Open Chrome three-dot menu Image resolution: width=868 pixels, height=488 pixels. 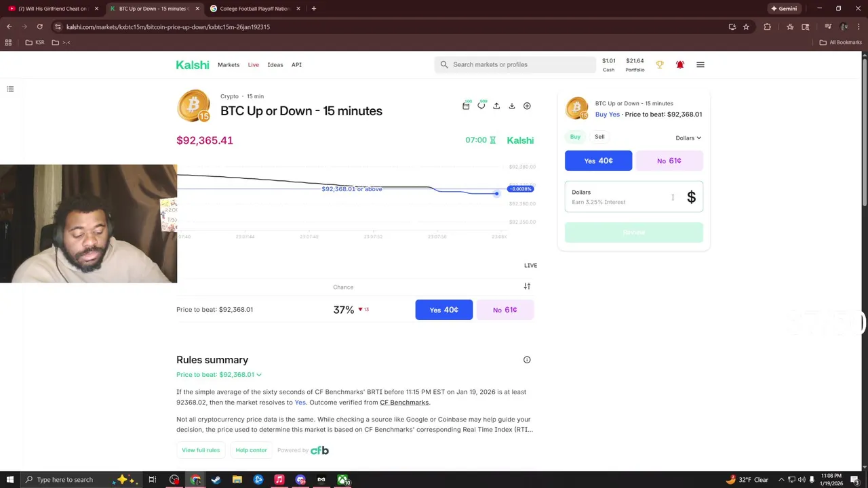click(860, 26)
